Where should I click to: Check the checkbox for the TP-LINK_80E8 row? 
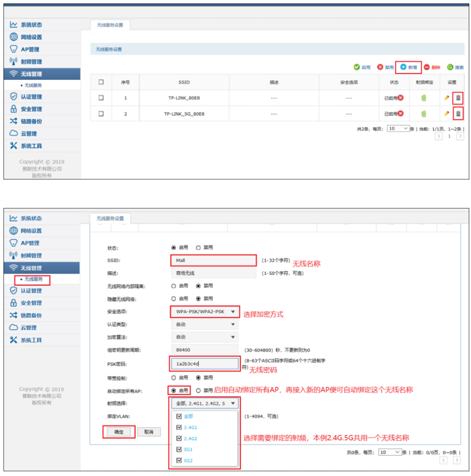(101, 98)
